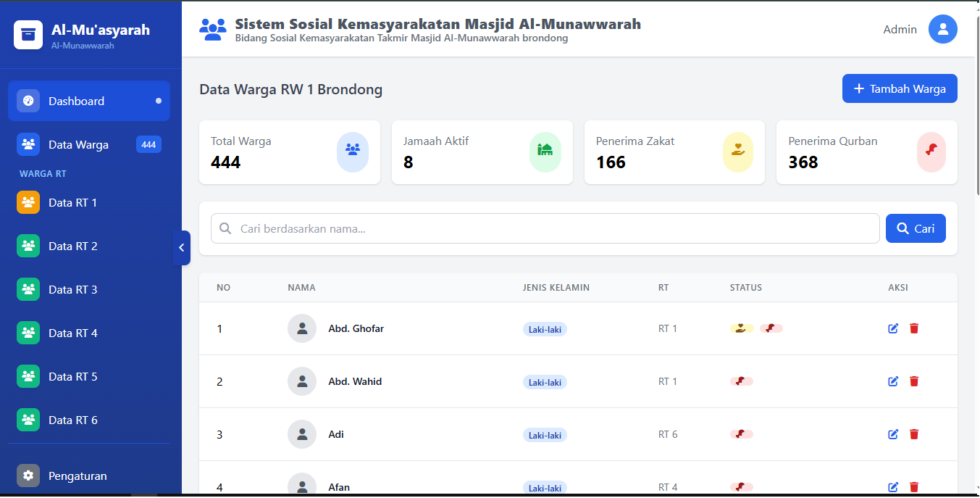Click the zakat status badge for Abd. Ghofar
Viewport: 980px width, 498px height.
(x=741, y=328)
